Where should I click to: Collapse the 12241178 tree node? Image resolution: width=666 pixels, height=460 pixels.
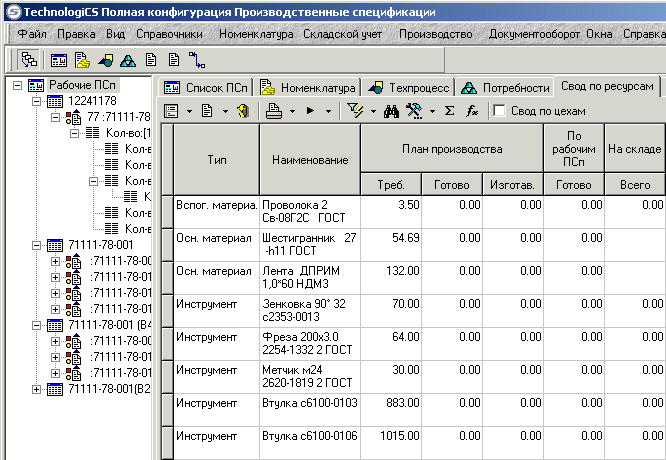(x=38, y=102)
